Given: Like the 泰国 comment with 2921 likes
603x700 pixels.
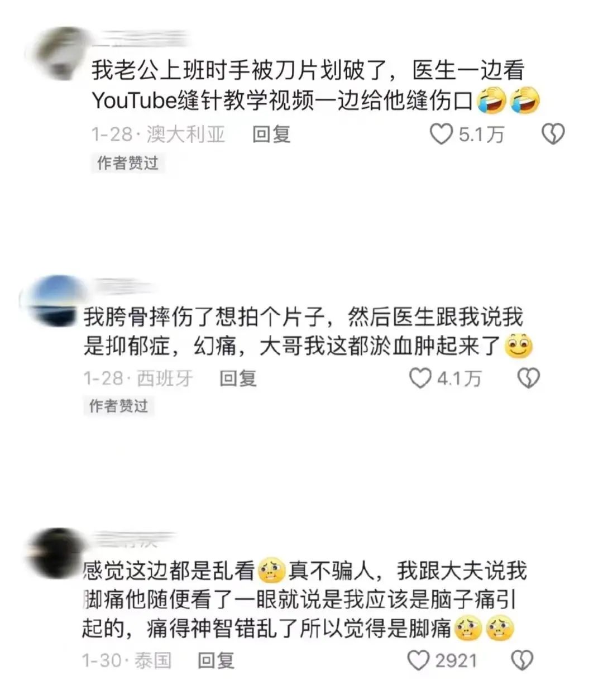Looking at the screenshot, I should (x=418, y=660).
